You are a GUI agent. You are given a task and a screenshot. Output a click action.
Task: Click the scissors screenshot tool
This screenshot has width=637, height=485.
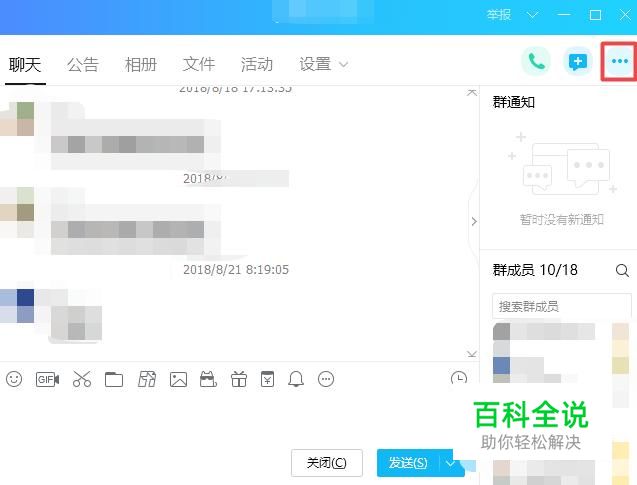(x=82, y=379)
